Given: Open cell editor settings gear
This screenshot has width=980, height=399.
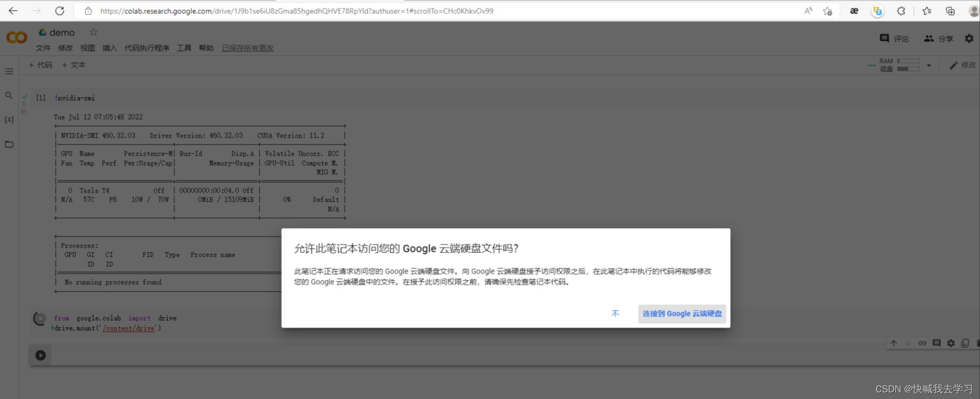Looking at the screenshot, I should pos(950,343).
